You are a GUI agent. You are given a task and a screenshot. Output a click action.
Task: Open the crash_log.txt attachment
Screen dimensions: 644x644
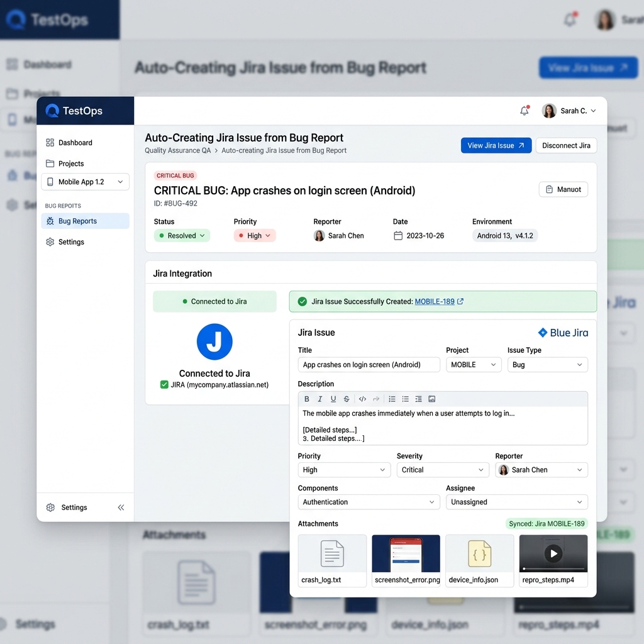tap(332, 560)
